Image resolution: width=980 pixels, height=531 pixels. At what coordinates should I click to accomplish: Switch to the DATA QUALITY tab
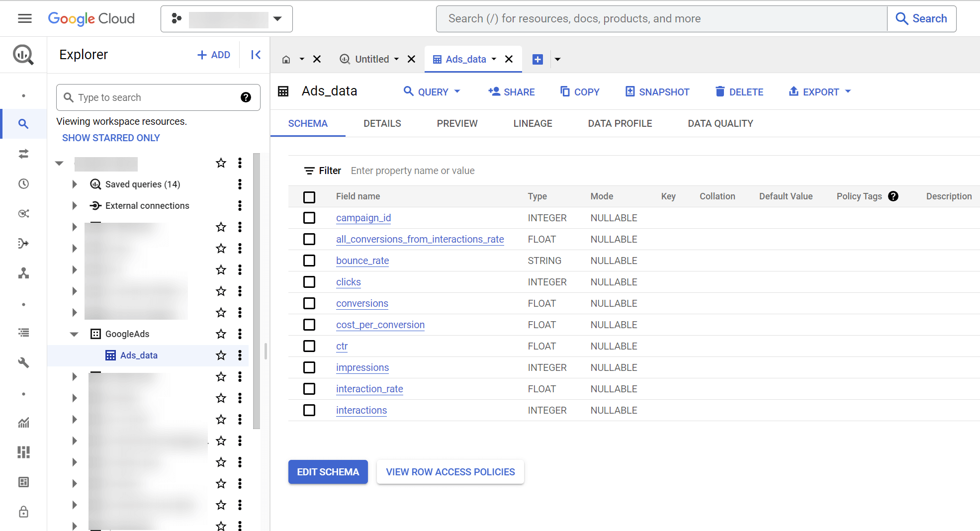pos(720,123)
